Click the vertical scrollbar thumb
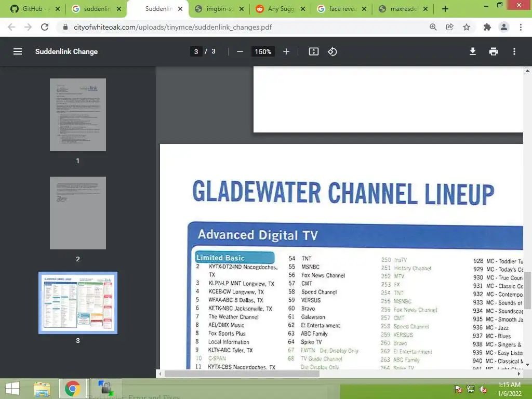This screenshot has height=399, width=532. 528,290
